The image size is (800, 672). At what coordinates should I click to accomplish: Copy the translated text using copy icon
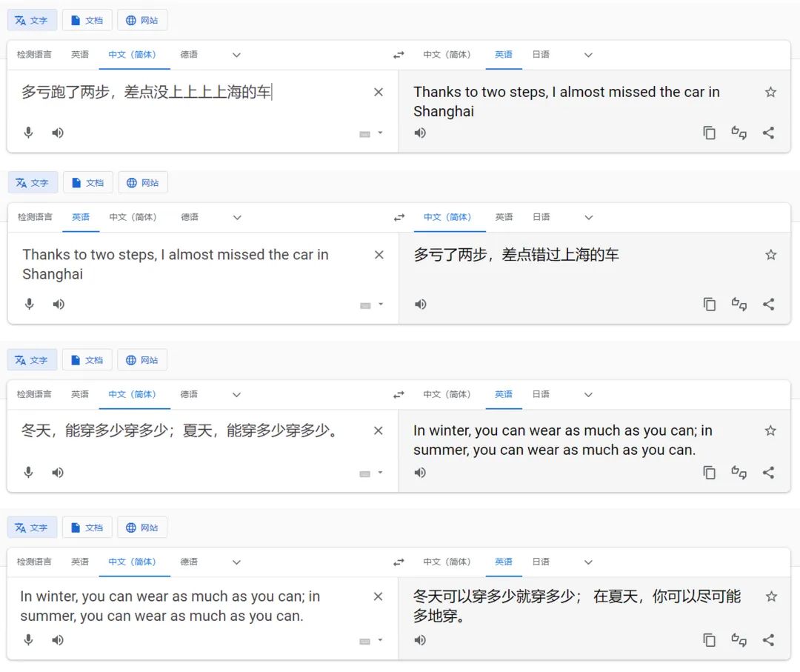[x=709, y=133]
